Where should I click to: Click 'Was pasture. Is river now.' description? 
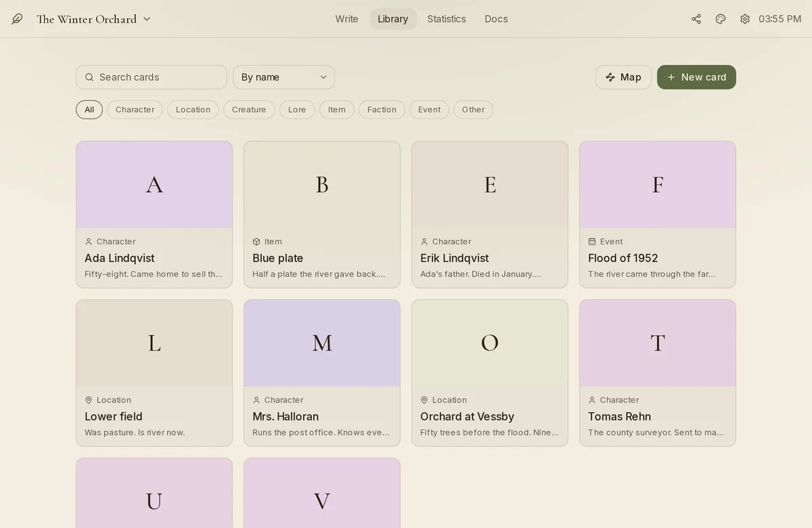[x=135, y=433]
